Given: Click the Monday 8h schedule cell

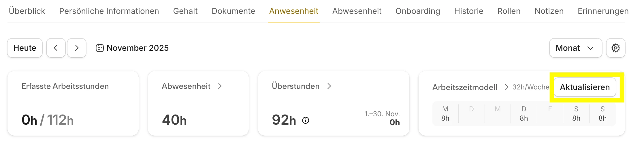Looking at the screenshot, I should (445, 114).
